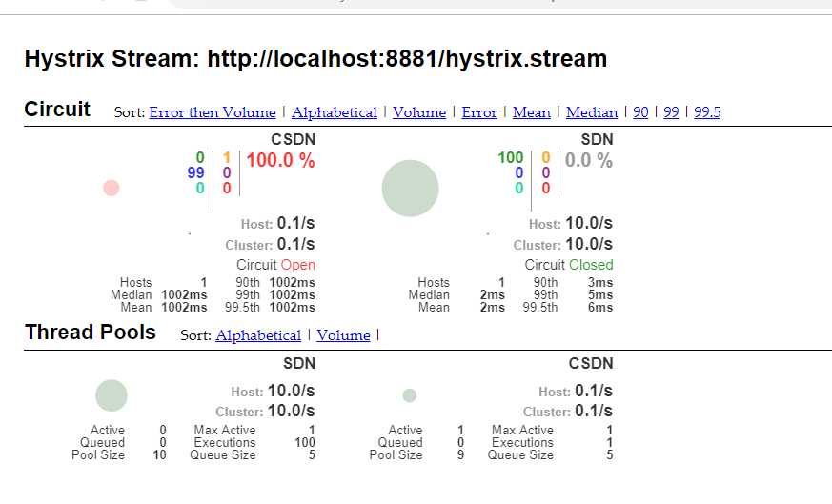Click the Circuit Open status text
The height and width of the screenshot is (504, 832).
pos(276,265)
